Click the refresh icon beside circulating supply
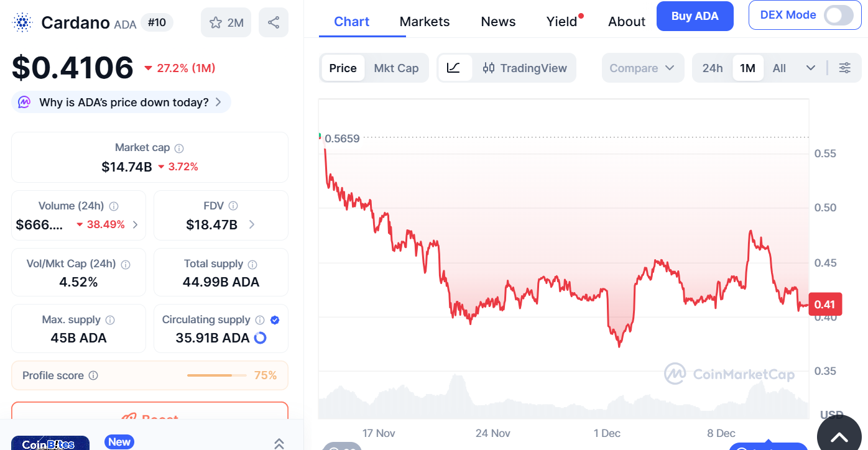868x450 pixels. pyautogui.click(x=261, y=337)
